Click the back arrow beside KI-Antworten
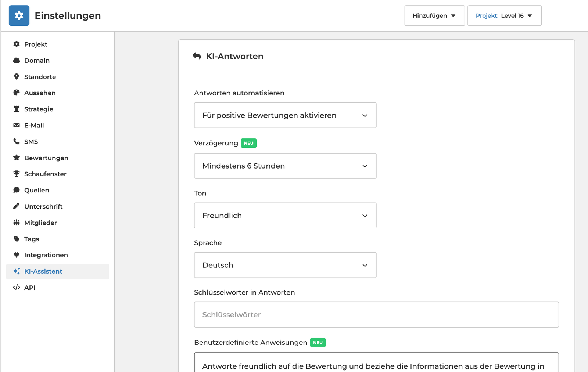The width and height of the screenshot is (588, 372). pyautogui.click(x=197, y=56)
